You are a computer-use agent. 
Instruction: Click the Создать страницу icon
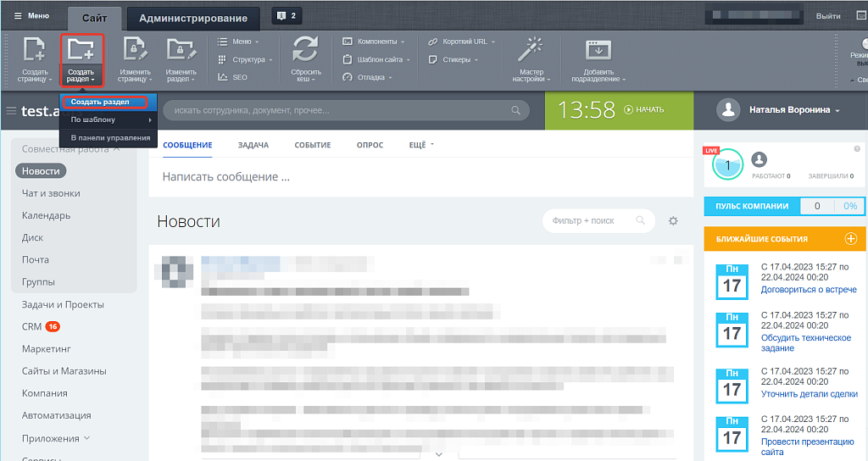(x=34, y=49)
